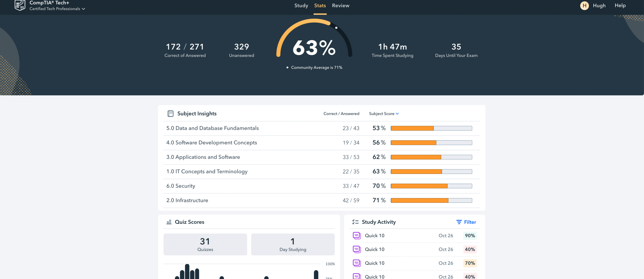Click the Subject Insights notebook icon

pos(170,114)
